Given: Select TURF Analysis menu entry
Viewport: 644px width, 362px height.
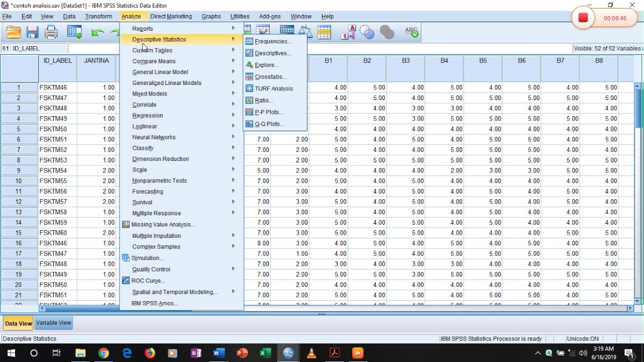Looking at the screenshot, I should tap(275, 88).
